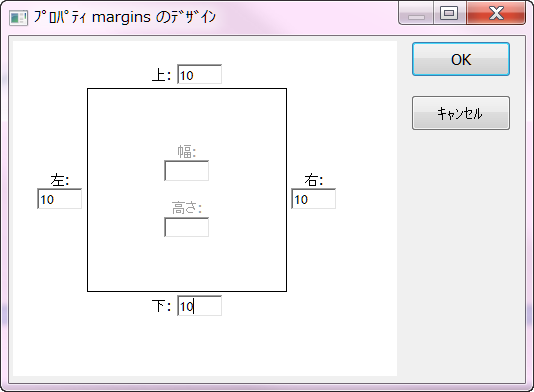Click the 高さ: label inside the box
Image resolution: width=534 pixels, height=392 pixels.
coord(187,208)
